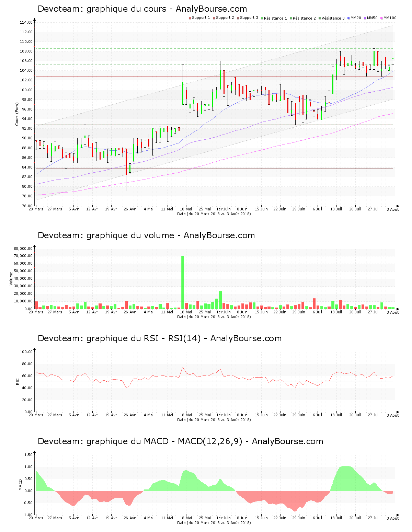
Task: Click the MM20 blue legend swatch
Action: 348,18
